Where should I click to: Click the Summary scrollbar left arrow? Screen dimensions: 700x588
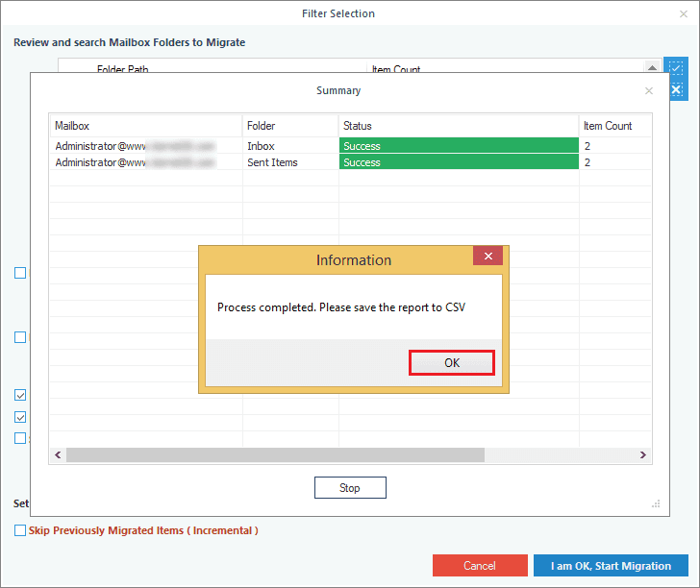pyautogui.click(x=58, y=454)
